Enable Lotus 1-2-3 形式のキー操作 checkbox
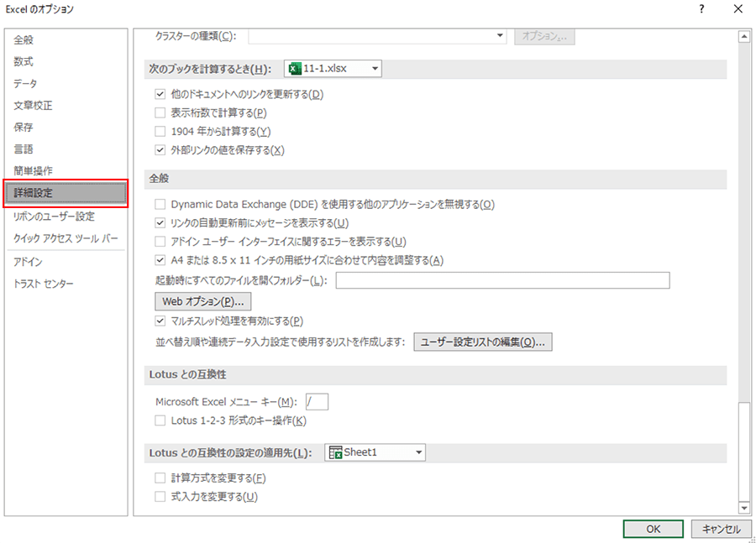This screenshot has height=543, width=756. 160,420
